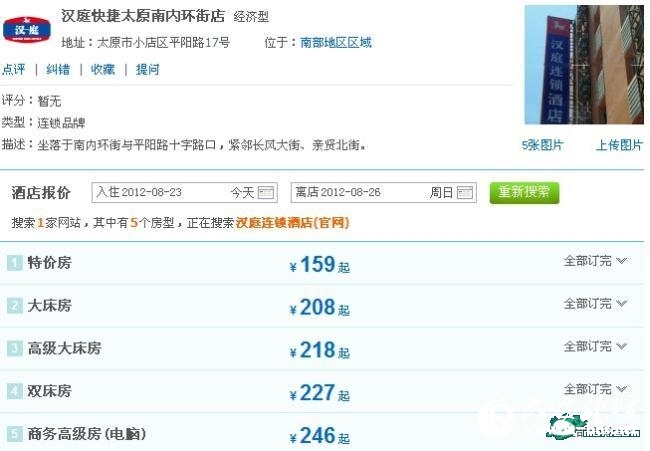
Task: Open the check-in date calendar icon
Action: click(266, 193)
